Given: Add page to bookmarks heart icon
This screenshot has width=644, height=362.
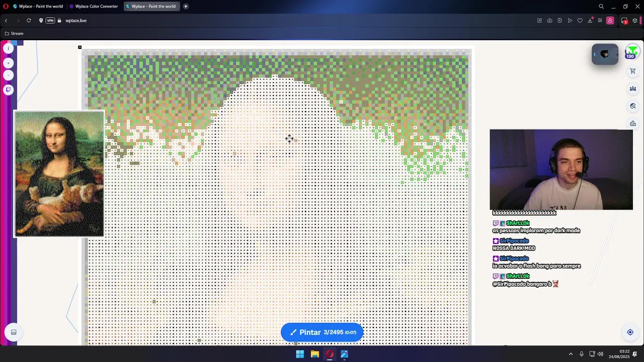Looking at the screenshot, I should (580, 21).
